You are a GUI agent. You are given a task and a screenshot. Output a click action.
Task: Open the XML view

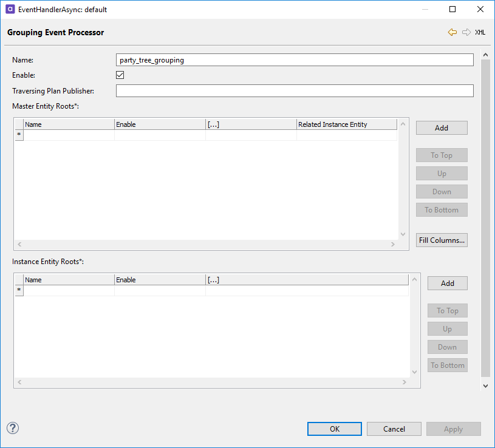pyautogui.click(x=480, y=32)
